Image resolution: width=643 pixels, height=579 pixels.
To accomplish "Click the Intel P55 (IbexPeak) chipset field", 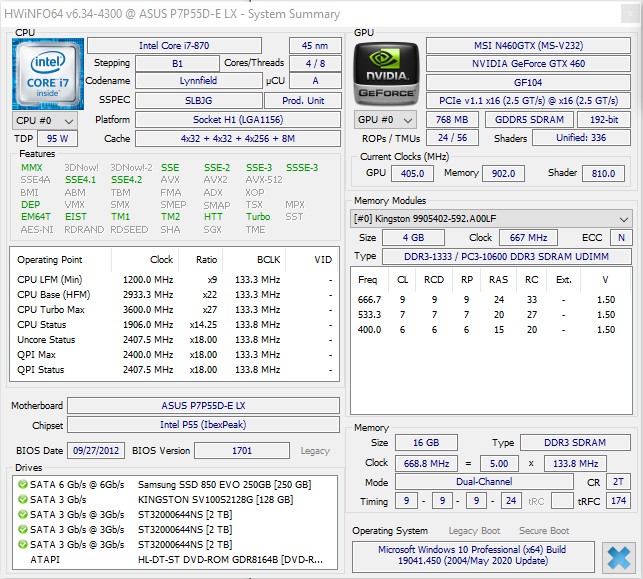I will coord(203,425).
